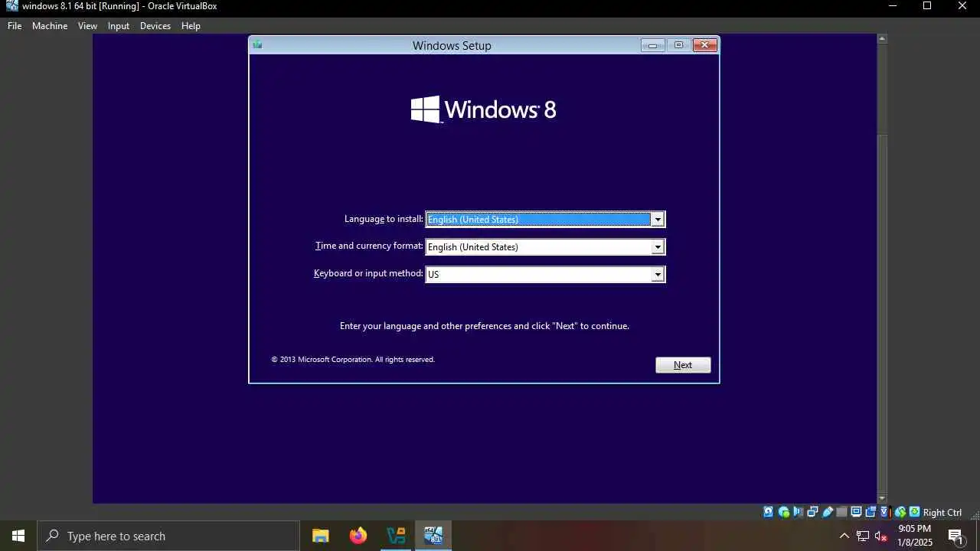Screen dimensions: 980x551
Task: Click the keyboard capture green arrow indicator
Action: coord(914,512)
